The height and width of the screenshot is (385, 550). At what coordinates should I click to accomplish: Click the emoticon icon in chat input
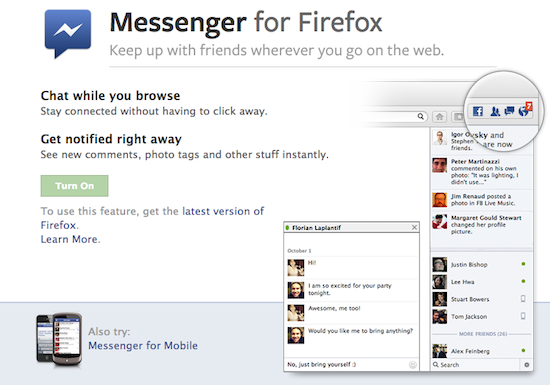pos(413,365)
